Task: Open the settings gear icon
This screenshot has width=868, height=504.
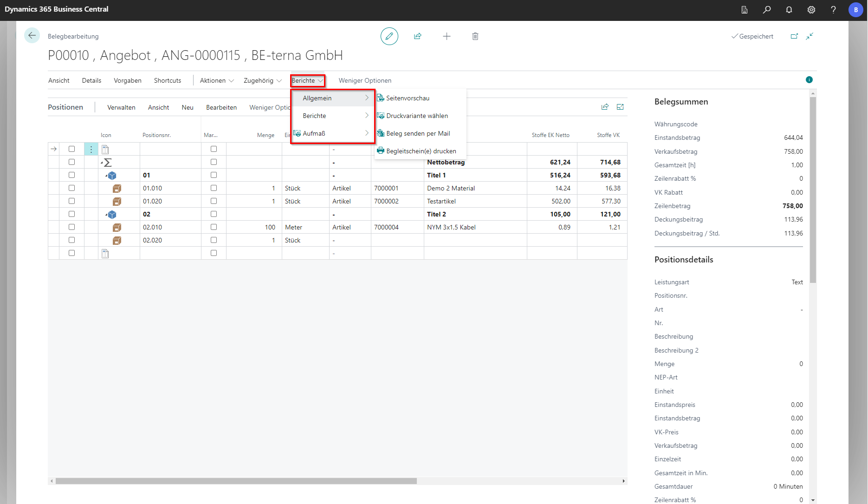Action: (811, 10)
